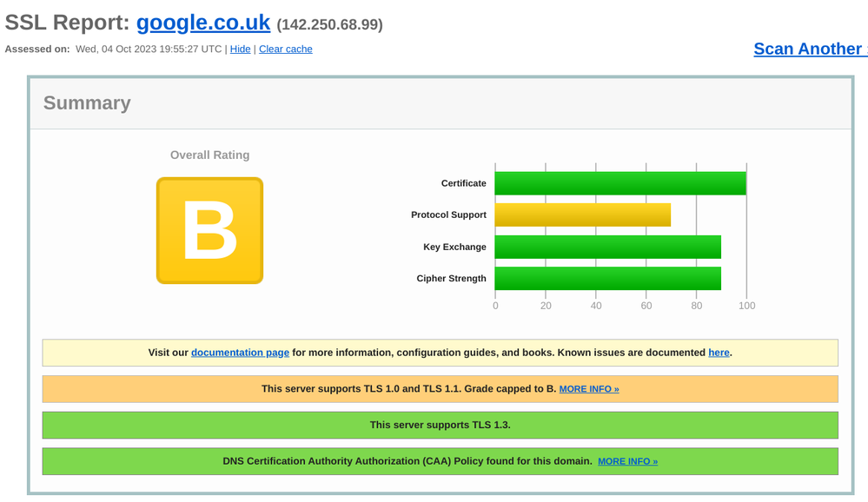Open MORE INFO for TLS 1.0/1.1 warning
This screenshot has width=868, height=502.
pos(589,389)
